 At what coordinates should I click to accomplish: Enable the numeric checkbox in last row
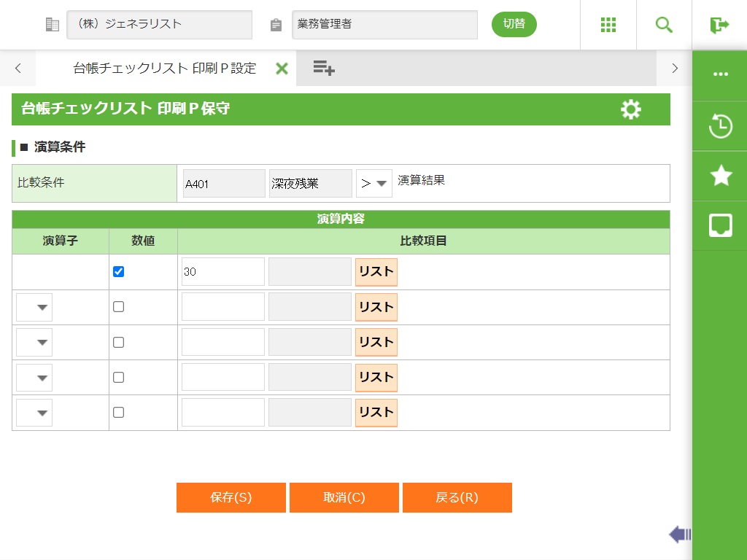(x=119, y=412)
